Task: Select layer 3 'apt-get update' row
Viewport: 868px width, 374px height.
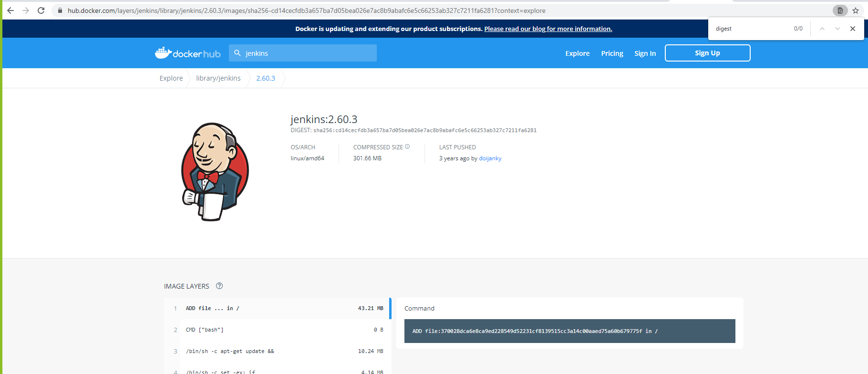Action: (278, 351)
